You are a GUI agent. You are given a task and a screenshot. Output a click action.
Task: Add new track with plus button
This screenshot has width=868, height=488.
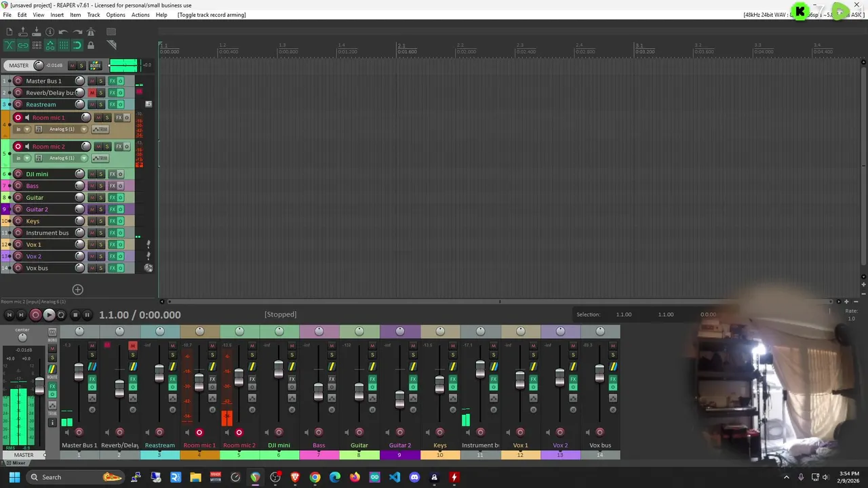tap(78, 290)
